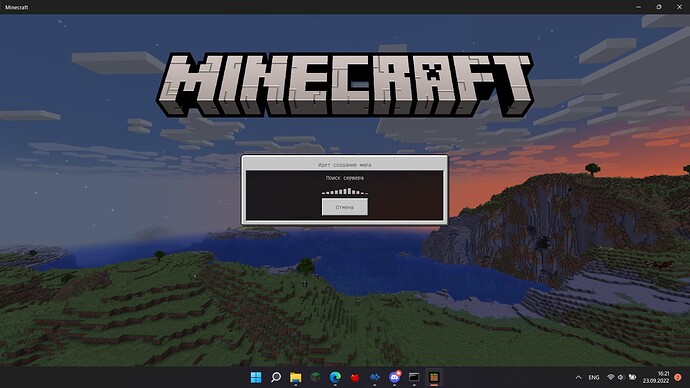Open the blue diamonds taskbar app
Image resolution: width=690 pixels, height=388 pixels.
pyautogui.click(x=374, y=377)
